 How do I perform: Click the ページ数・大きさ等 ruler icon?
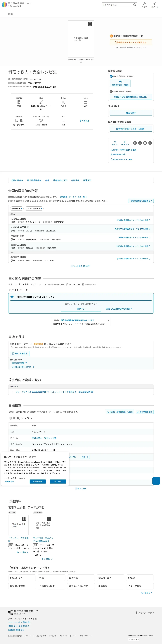(41, 121)
